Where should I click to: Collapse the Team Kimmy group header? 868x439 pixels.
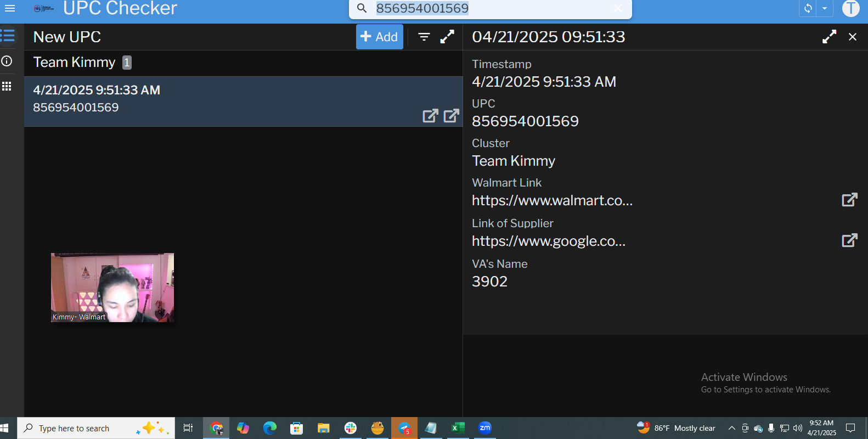tap(74, 63)
